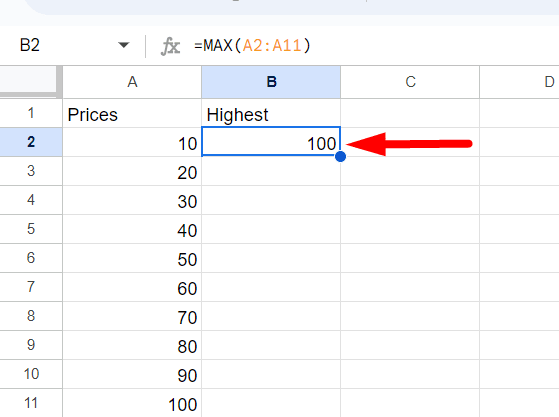Click the cell containing 90
Viewport: 559px width, 417px height.
coord(132,374)
